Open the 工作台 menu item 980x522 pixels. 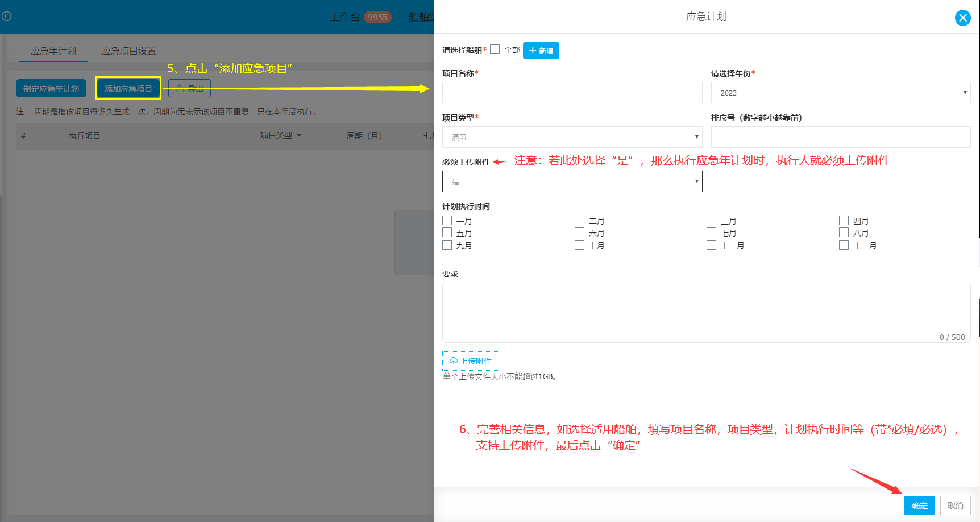[345, 17]
